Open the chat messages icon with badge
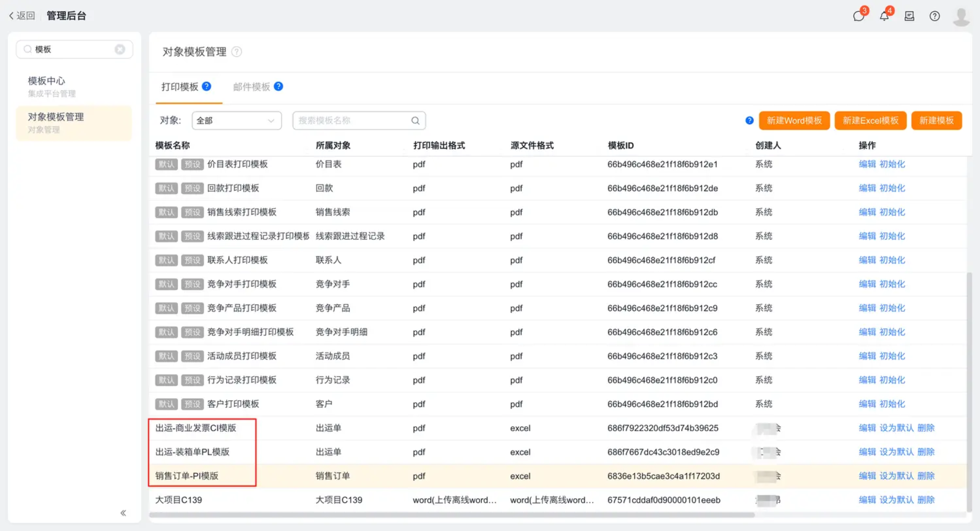 [x=858, y=16]
